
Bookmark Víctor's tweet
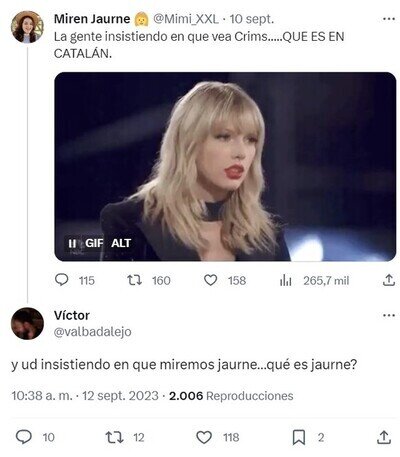[299, 437]
